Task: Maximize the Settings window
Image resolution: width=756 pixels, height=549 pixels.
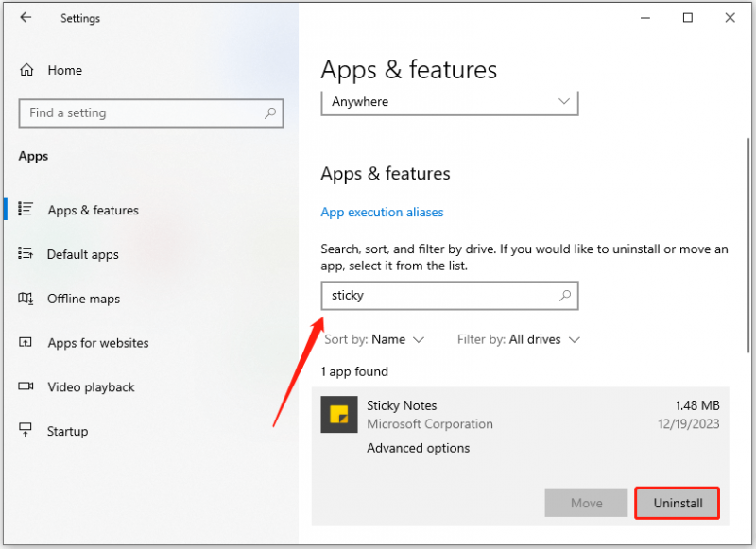Action: pos(688,18)
